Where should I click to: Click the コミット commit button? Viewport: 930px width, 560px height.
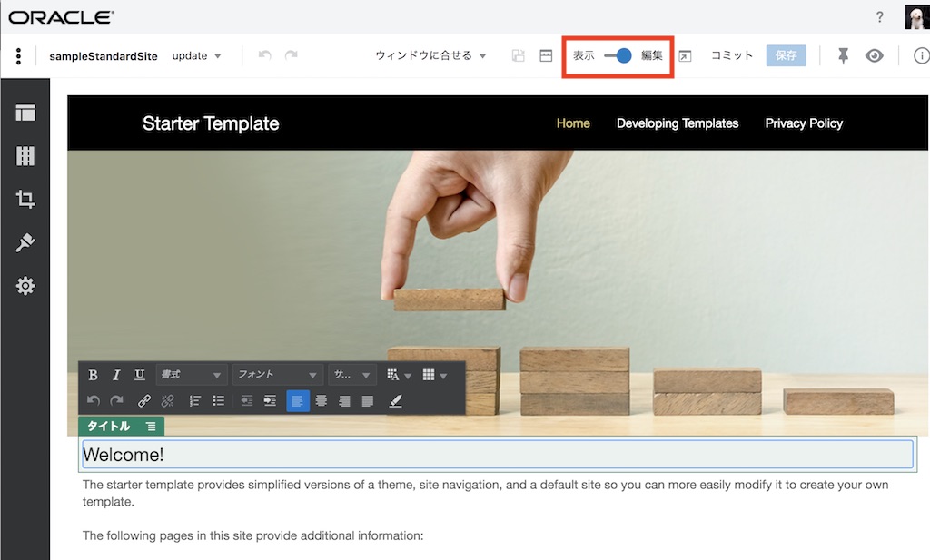(x=732, y=56)
